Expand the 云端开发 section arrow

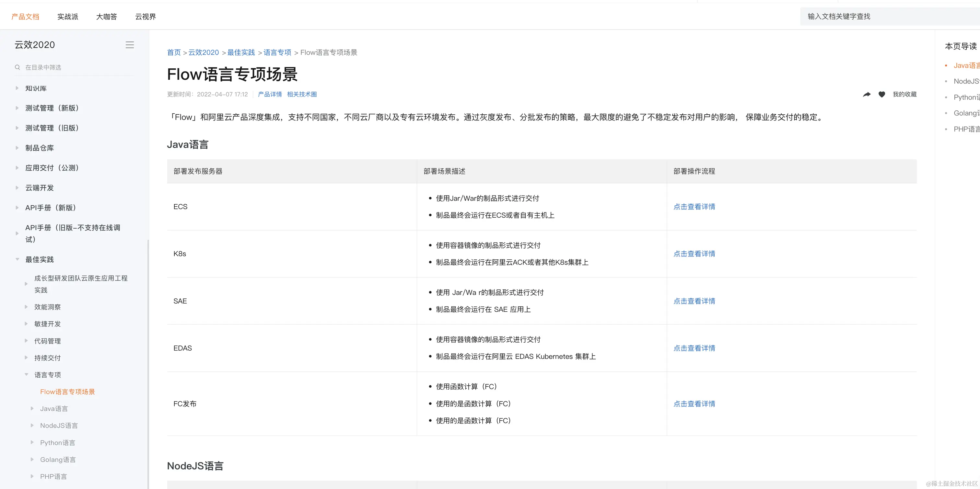point(17,188)
